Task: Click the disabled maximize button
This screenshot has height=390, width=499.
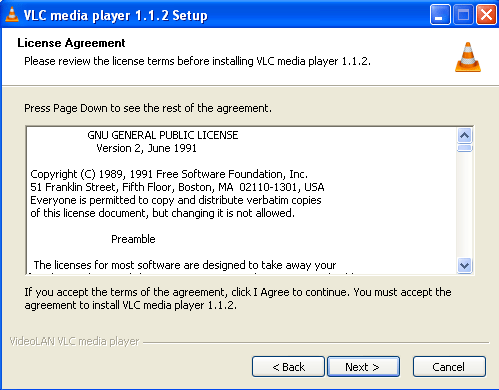Action: click(x=463, y=15)
